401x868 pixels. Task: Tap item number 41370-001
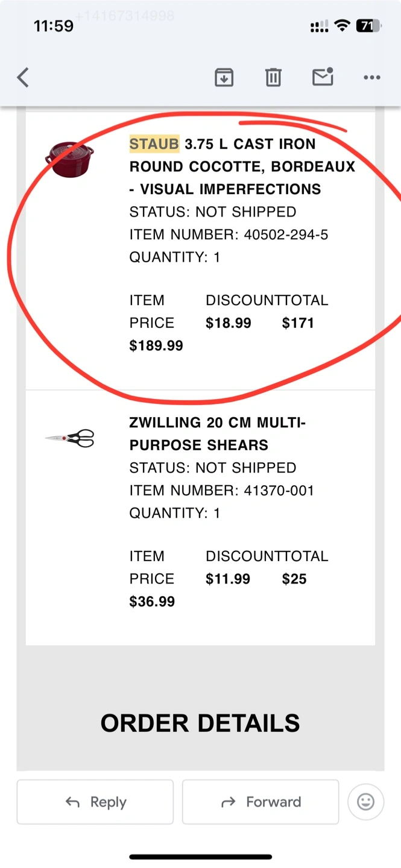279,491
